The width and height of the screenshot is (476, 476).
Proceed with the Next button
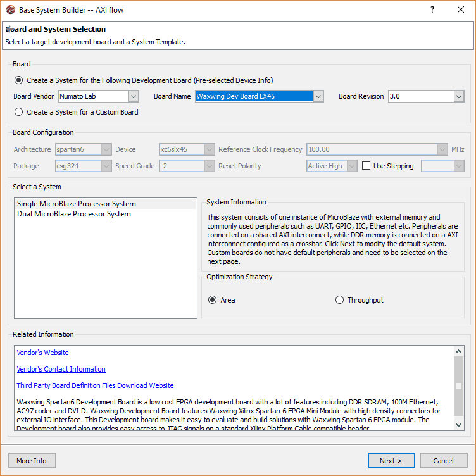391,461
